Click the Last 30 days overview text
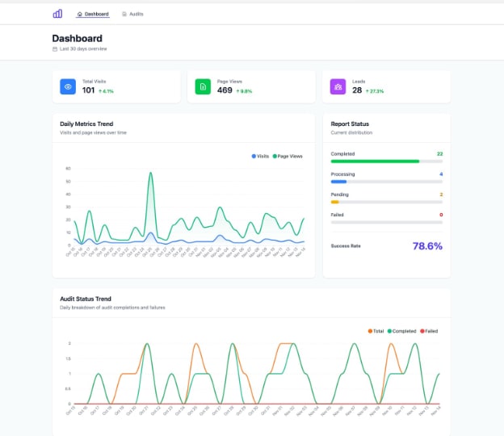 pyautogui.click(x=83, y=49)
